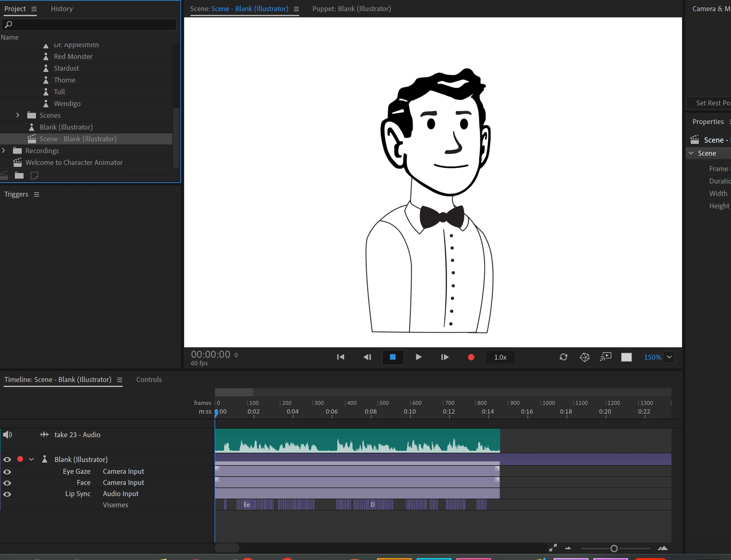This screenshot has height=560, width=731.
Task: Open the 1.0x playback speed control
Action: click(x=500, y=357)
